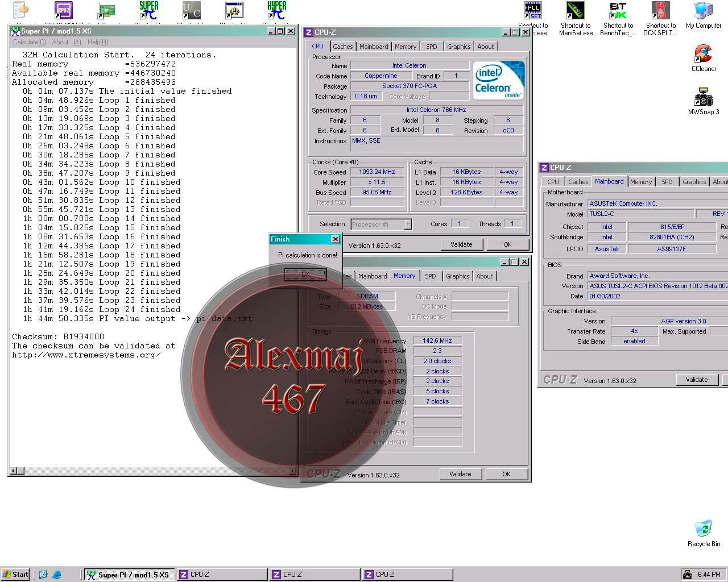
Task: Expand the Processor #1 selection dropdown
Action: click(x=408, y=225)
